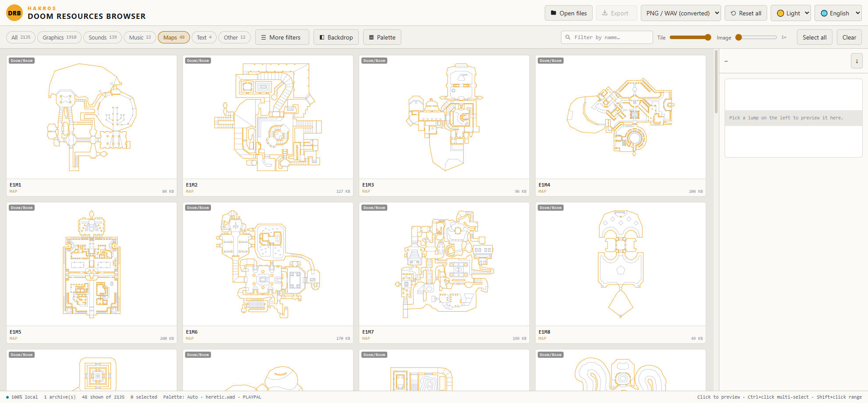Select the E1M8 map thumbnail

[621, 264]
